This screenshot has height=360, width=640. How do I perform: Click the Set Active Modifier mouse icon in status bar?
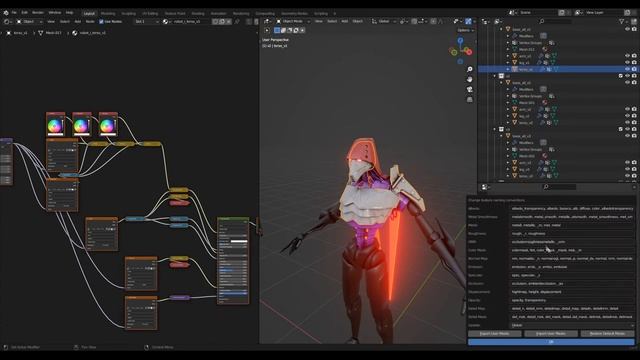6,347
